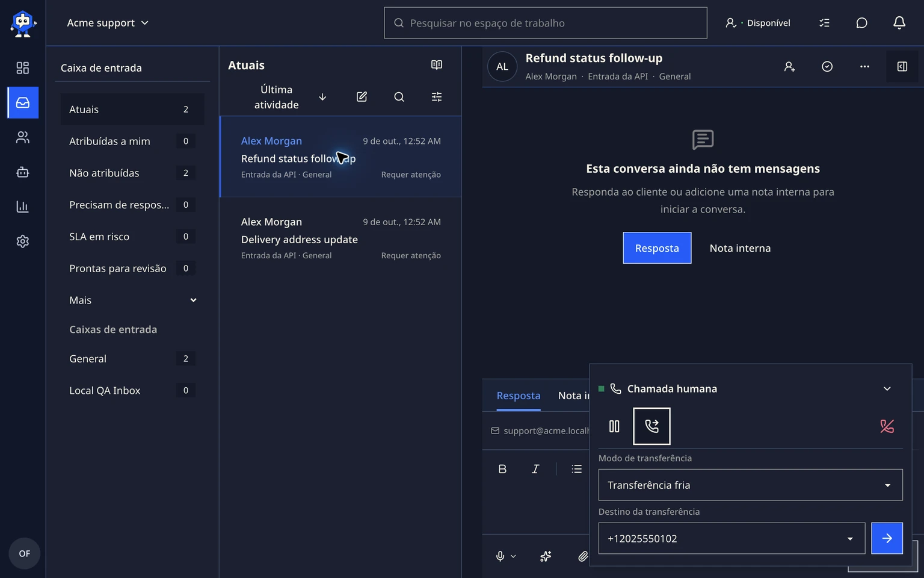The width and height of the screenshot is (924, 578).
Task: Open the Acme support workspace dropdown
Action: coord(108,23)
